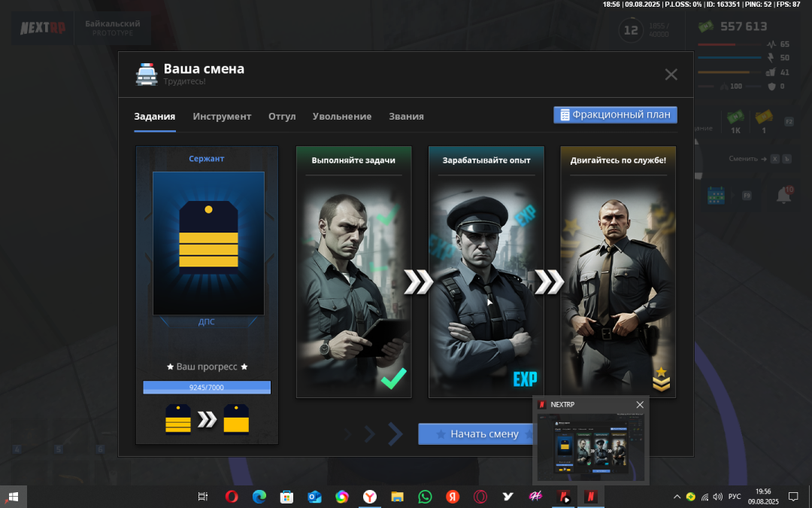
Task: Open Task View on the taskbar
Action: click(x=203, y=497)
